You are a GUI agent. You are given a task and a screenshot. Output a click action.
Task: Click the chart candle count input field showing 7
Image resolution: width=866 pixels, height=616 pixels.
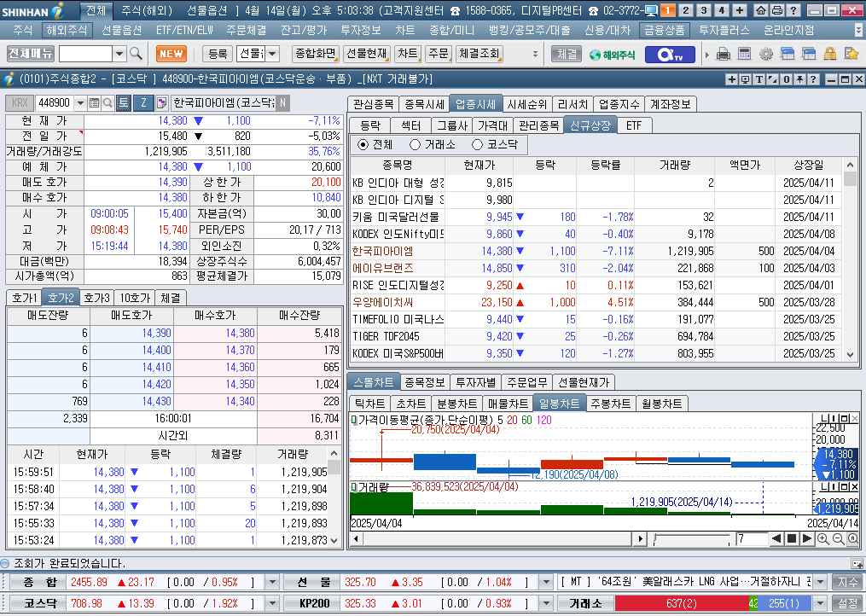click(752, 538)
